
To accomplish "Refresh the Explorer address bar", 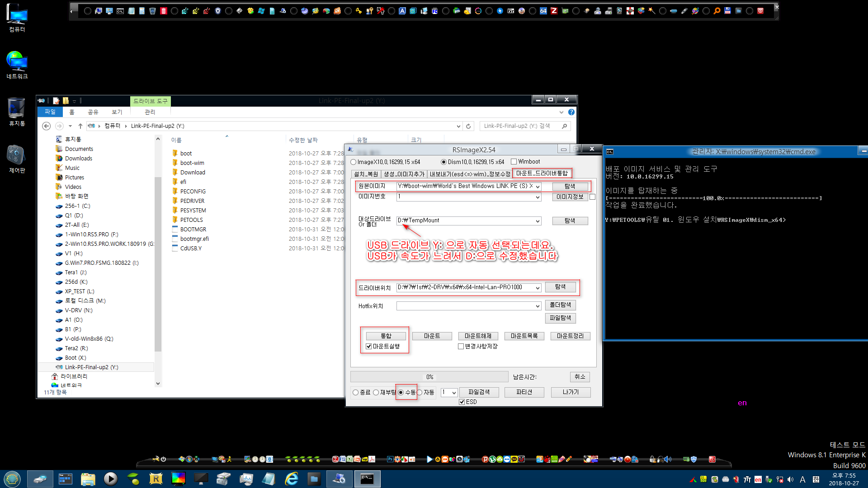I will (x=469, y=126).
